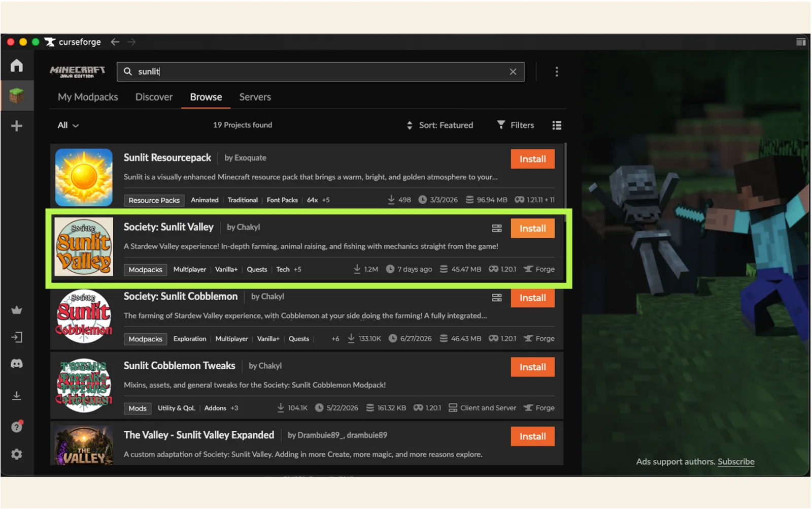Viewport: 812px width, 509px height.
Task: Click the sign-in door arrow icon
Action: point(17,337)
